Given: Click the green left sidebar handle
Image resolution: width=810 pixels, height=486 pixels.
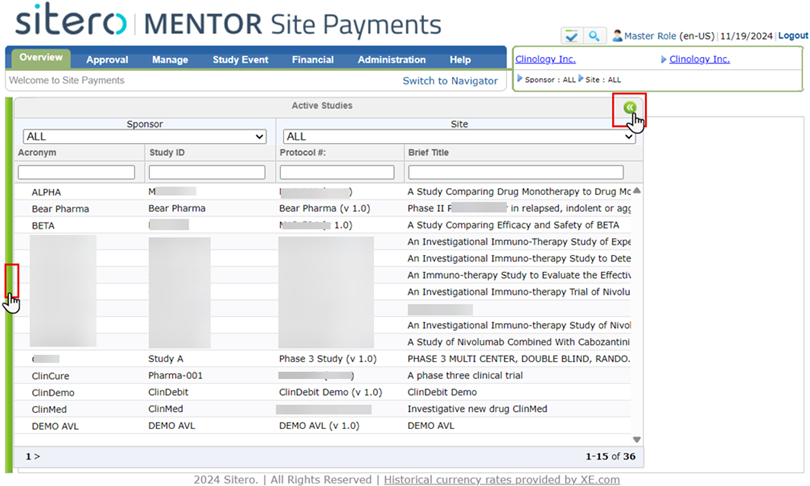Looking at the screenshot, I should 9,285.
